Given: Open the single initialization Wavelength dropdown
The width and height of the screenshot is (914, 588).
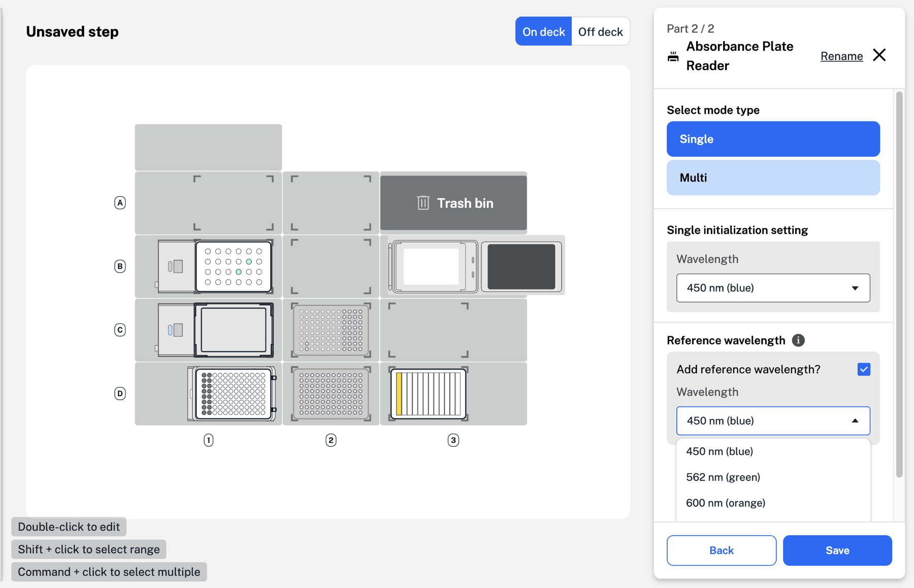Looking at the screenshot, I should (773, 288).
